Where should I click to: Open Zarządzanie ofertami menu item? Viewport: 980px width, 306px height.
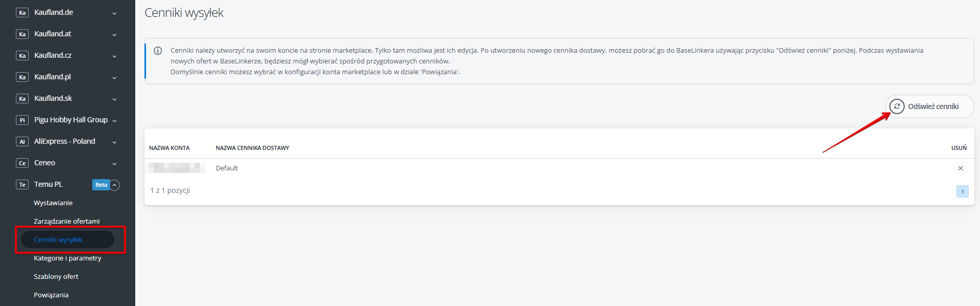coord(67,222)
